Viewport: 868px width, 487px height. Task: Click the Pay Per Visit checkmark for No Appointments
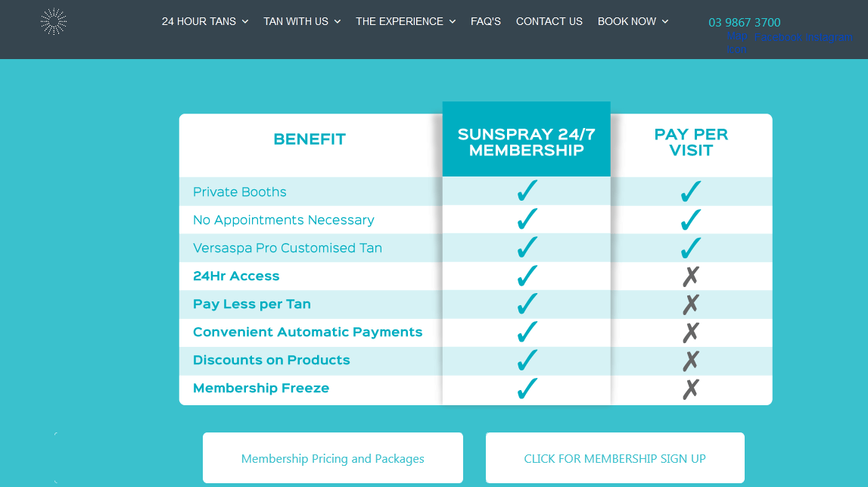[x=690, y=220]
